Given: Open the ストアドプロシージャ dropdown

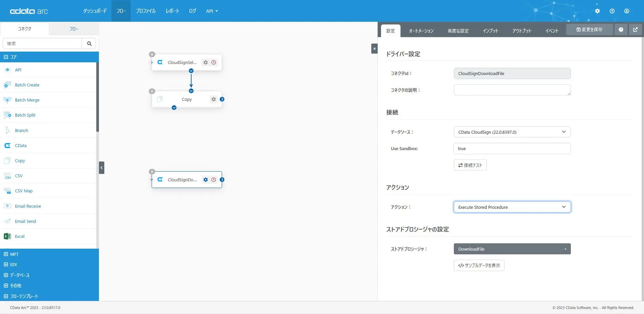Looking at the screenshot, I should [x=512, y=249].
